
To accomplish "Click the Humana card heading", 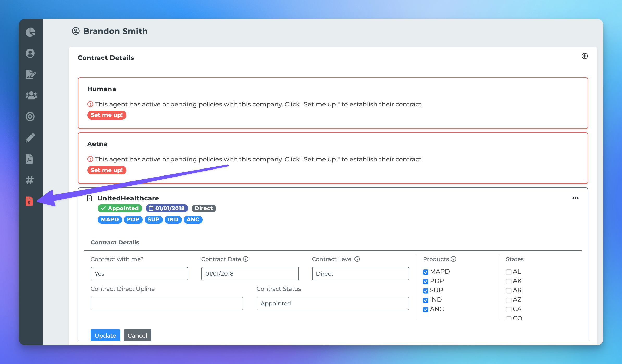I will (102, 89).
